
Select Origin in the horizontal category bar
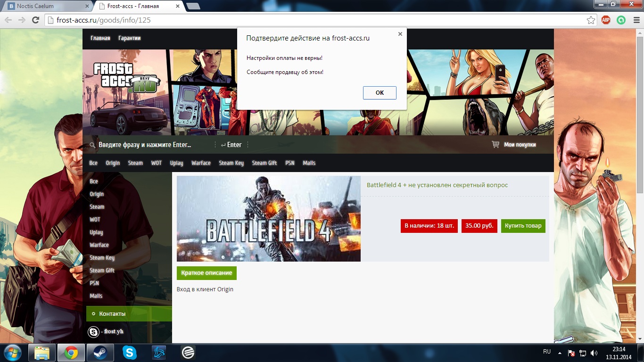113,163
